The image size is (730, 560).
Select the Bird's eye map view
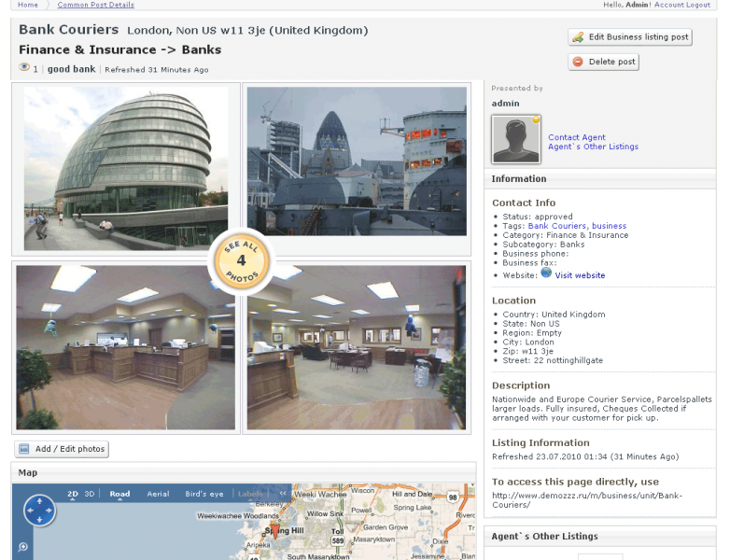(x=204, y=494)
